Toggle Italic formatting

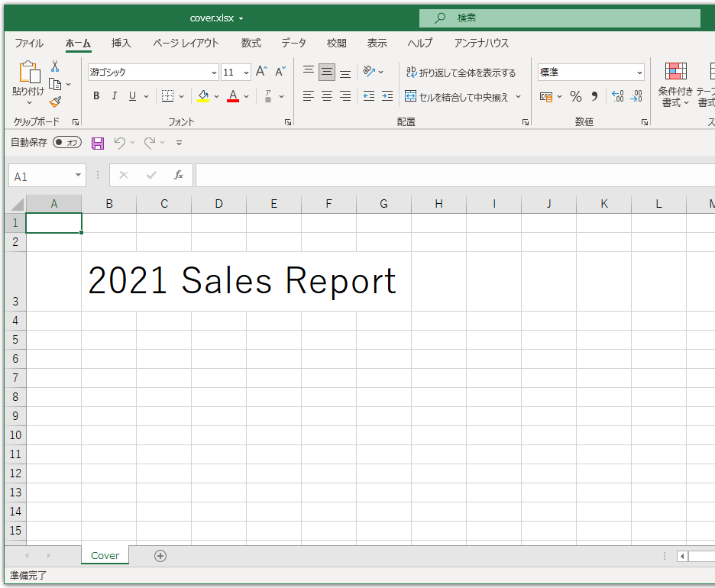click(115, 96)
